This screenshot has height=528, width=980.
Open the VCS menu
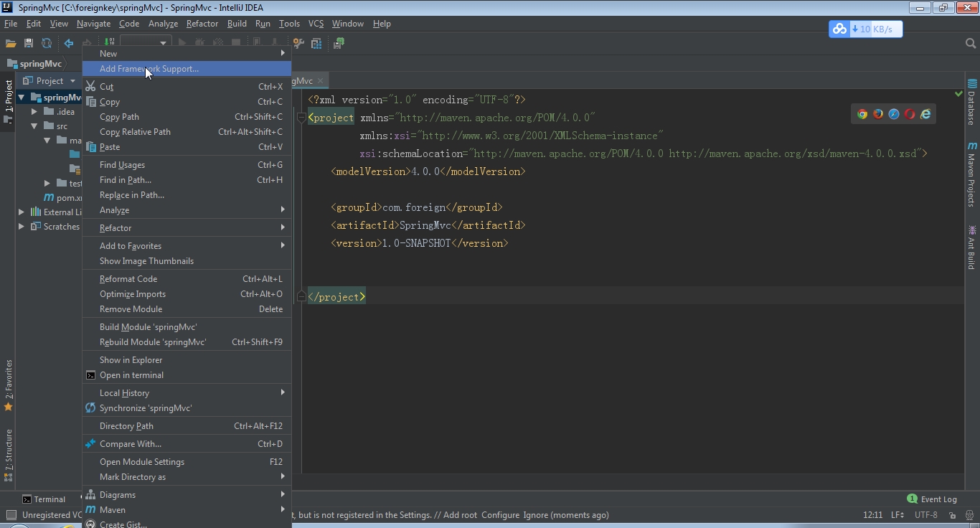coord(316,24)
